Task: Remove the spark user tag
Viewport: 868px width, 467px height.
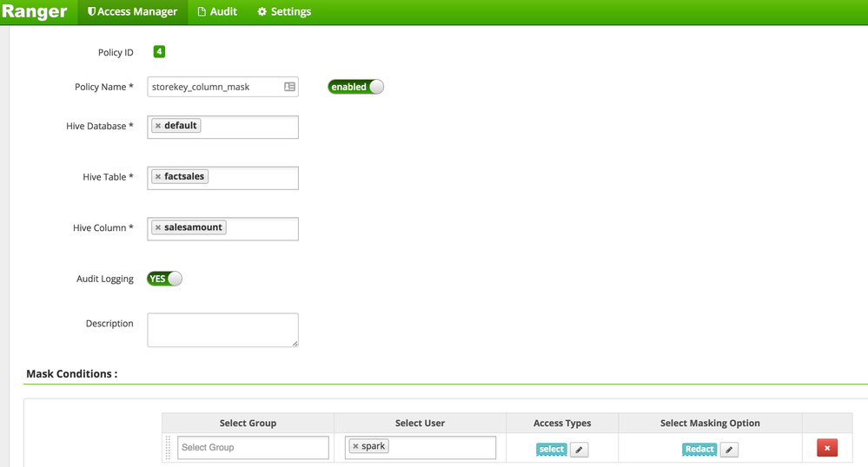Action: pyautogui.click(x=355, y=446)
